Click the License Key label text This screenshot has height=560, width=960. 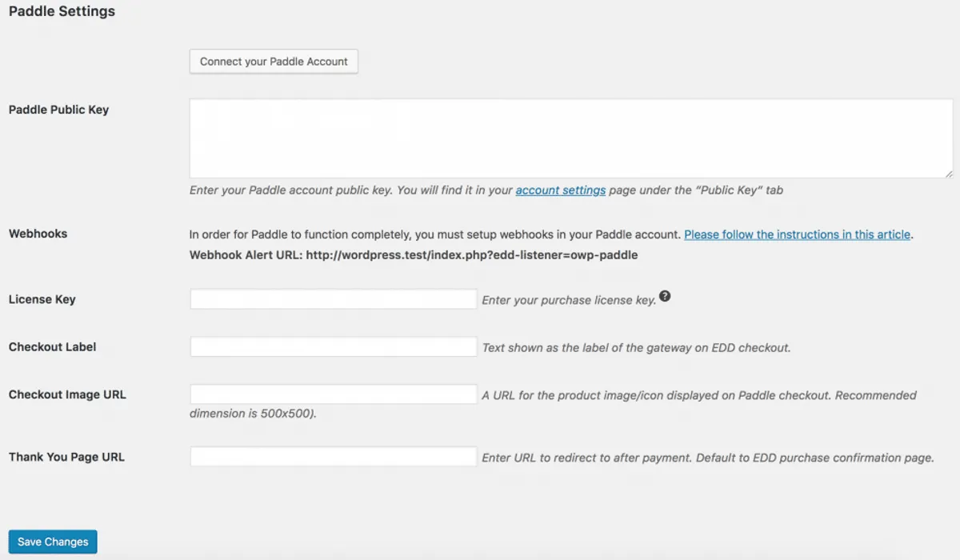(x=42, y=299)
